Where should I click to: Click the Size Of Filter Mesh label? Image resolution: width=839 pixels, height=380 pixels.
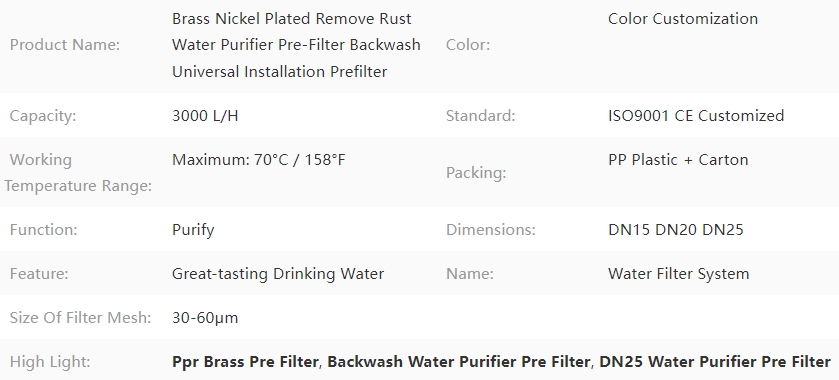tap(80, 318)
